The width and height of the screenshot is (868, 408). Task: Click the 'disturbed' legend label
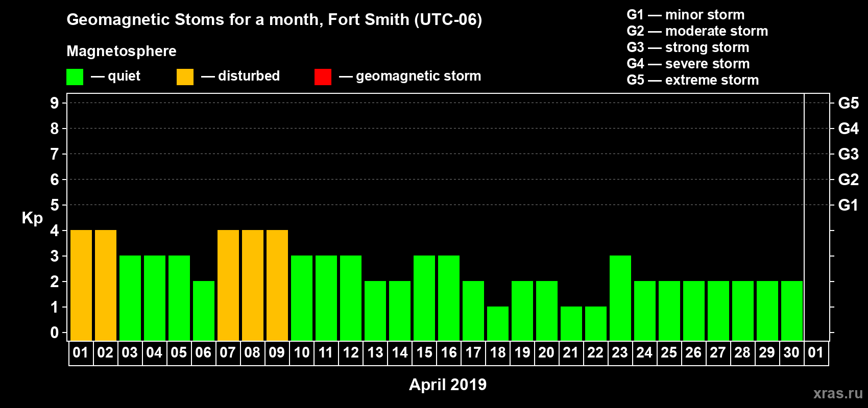tap(249, 76)
